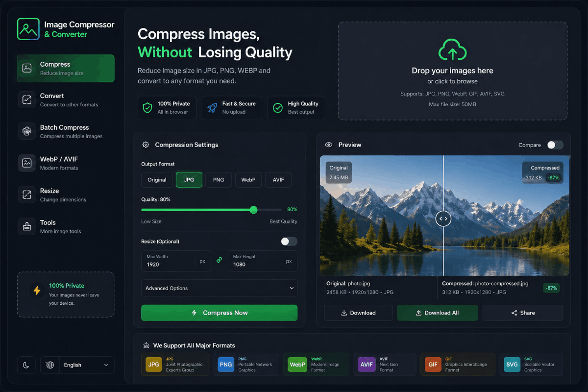
Task: Click the Download button
Action: point(358,313)
